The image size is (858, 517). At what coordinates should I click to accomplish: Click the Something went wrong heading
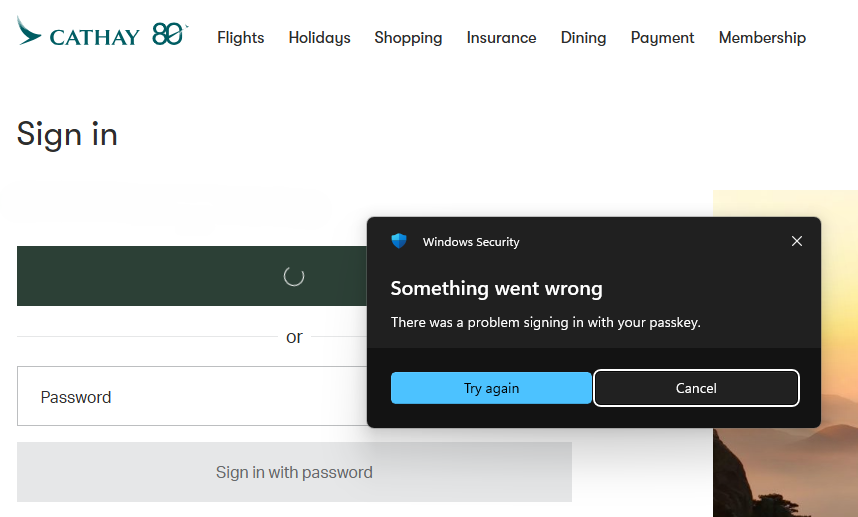click(496, 289)
